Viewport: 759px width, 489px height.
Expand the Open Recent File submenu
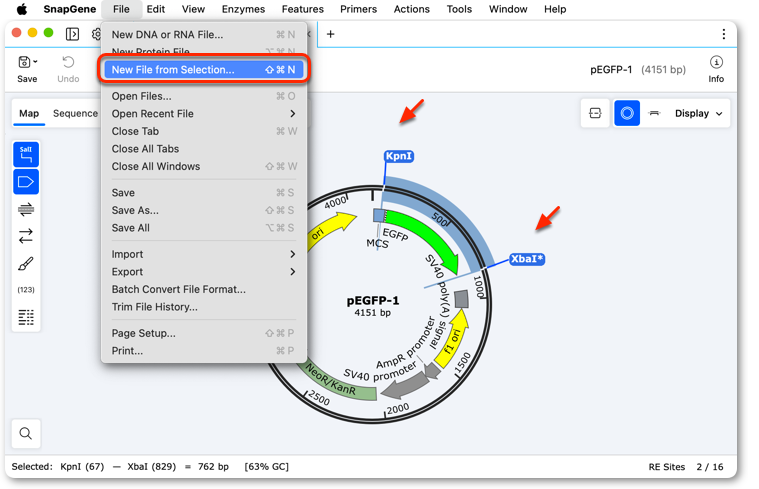pyautogui.click(x=203, y=114)
